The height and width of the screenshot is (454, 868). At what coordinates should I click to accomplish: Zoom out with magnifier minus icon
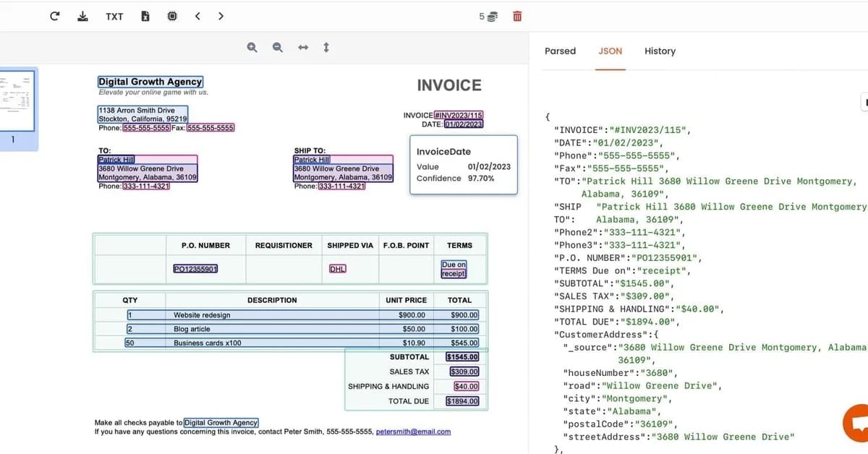coord(277,48)
